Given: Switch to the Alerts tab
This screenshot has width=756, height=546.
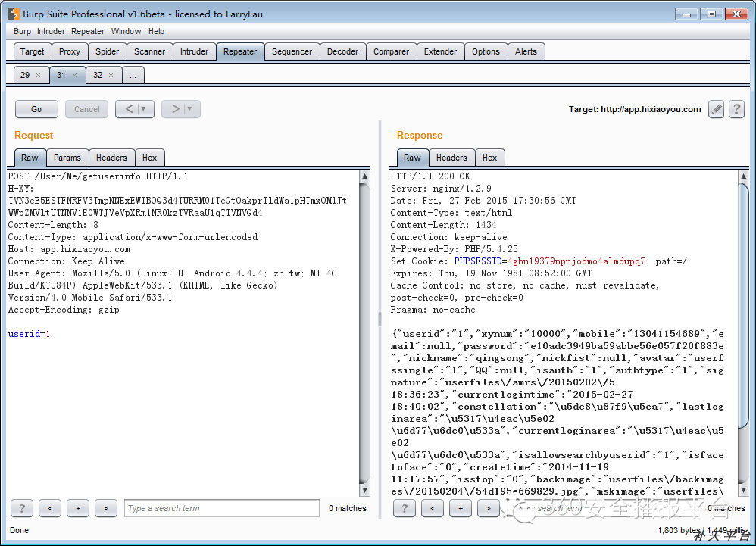Looking at the screenshot, I should pos(526,51).
